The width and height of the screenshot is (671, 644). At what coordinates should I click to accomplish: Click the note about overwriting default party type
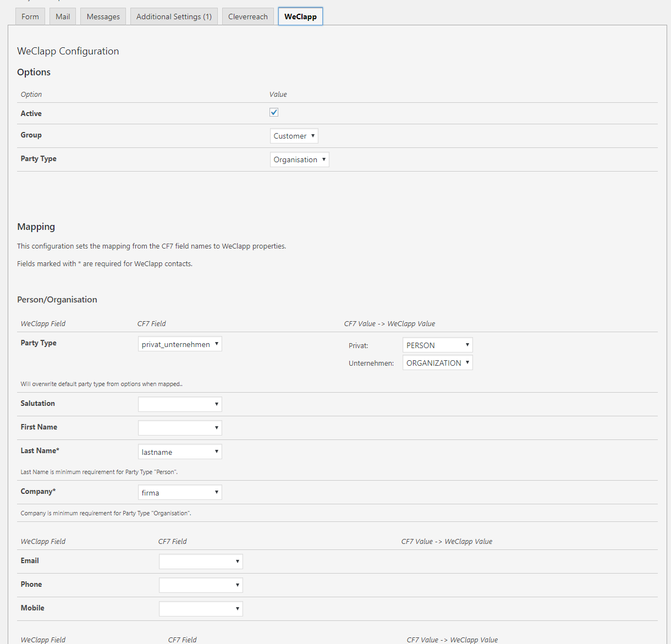tap(102, 384)
